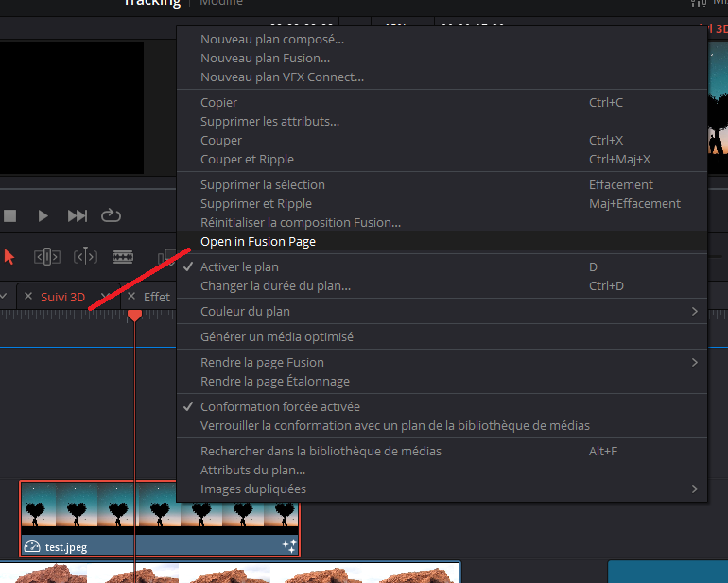Select the red rock clip on lower track
The width and height of the screenshot is (728, 583).
tap(230, 573)
